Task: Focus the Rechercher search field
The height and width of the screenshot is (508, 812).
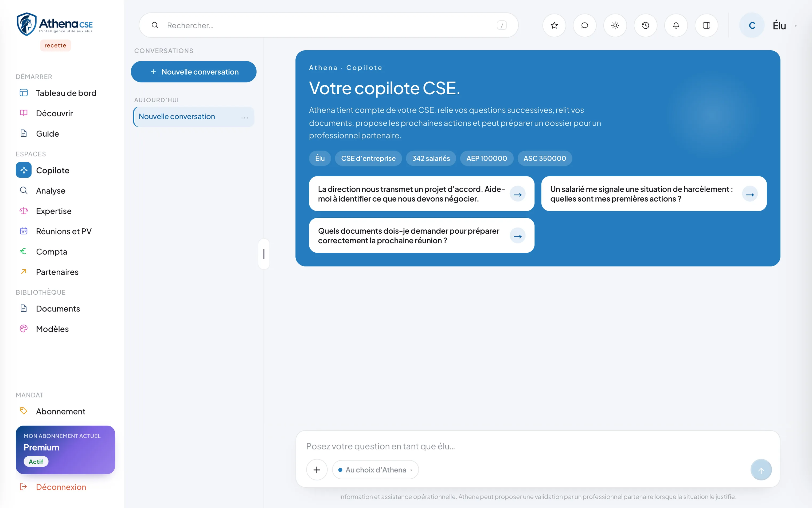Action: point(329,25)
